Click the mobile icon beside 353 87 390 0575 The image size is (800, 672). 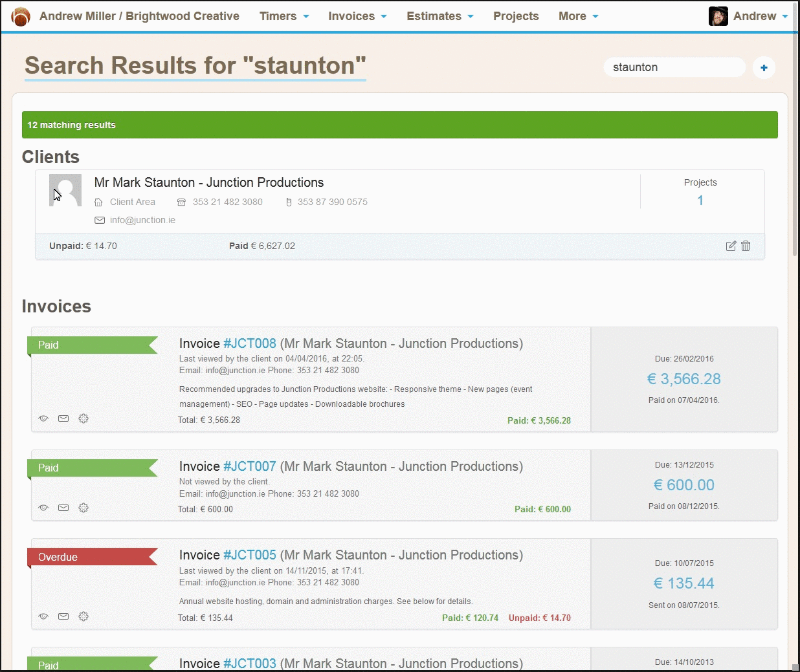pos(289,202)
